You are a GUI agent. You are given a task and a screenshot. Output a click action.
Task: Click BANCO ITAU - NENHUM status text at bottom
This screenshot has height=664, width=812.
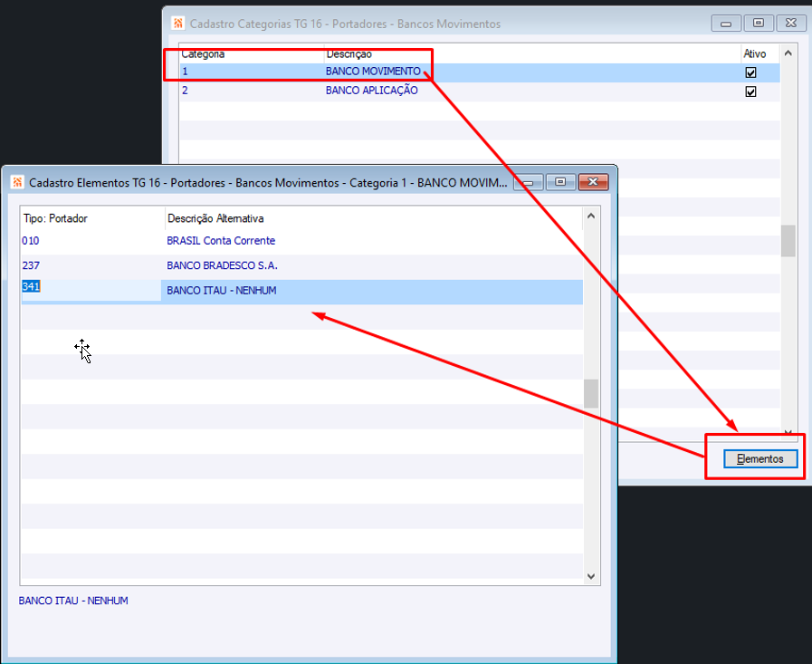73,601
